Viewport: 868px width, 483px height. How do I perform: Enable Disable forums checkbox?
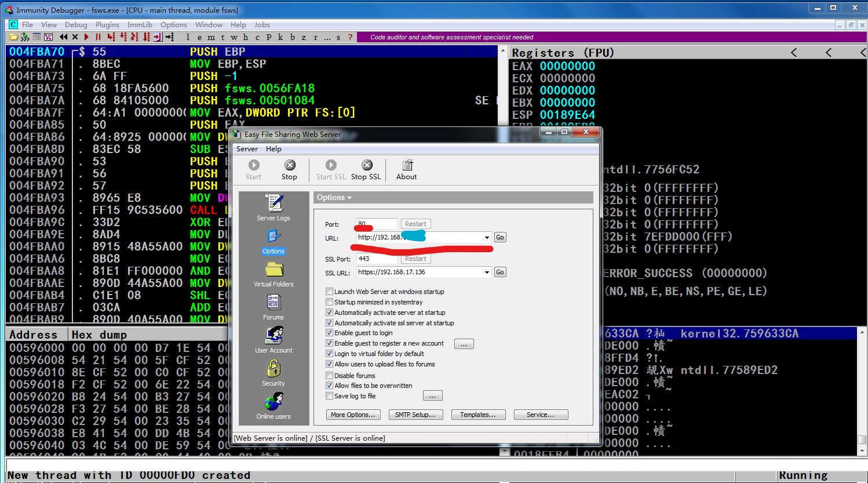pos(329,376)
